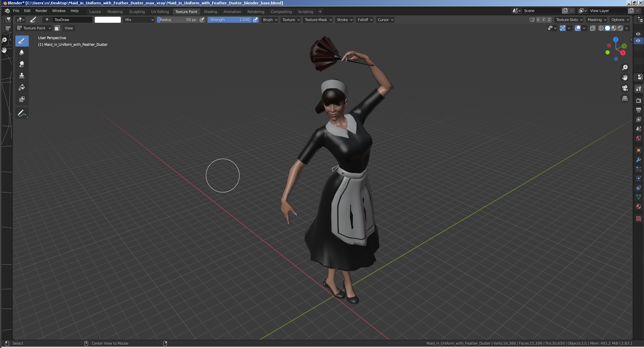Screen dimensions: 644x348
Task: Open the View Layer properties tab icon
Action: pos(639,119)
